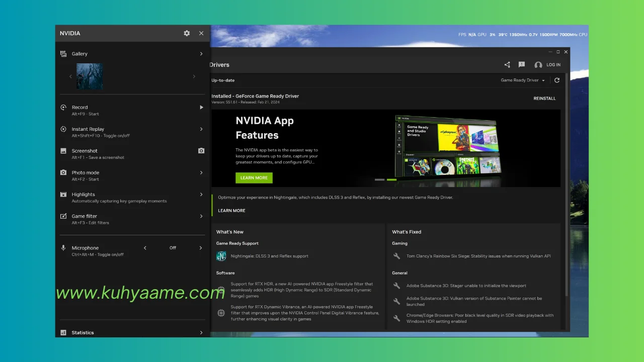Click the Statistics chart icon

tap(63, 332)
